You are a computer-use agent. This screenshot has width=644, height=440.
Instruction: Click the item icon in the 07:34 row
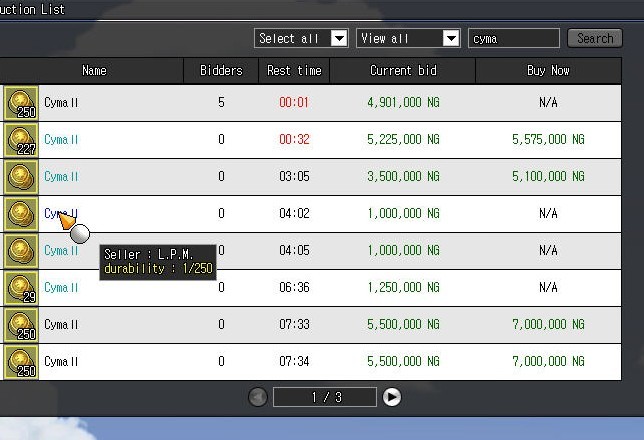point(20,361)
